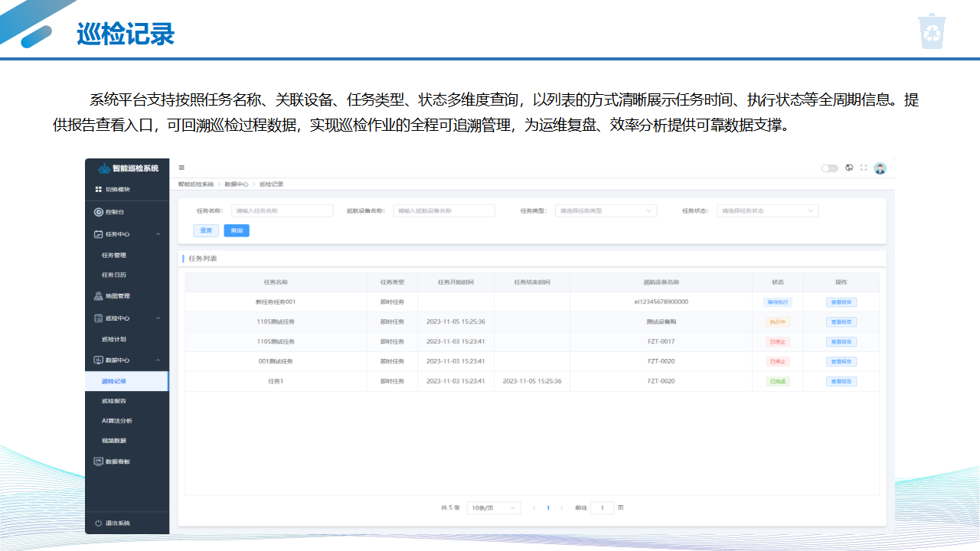980x551 pixels.
Task: Focus the 任务名称 input field
Action: 283,210
